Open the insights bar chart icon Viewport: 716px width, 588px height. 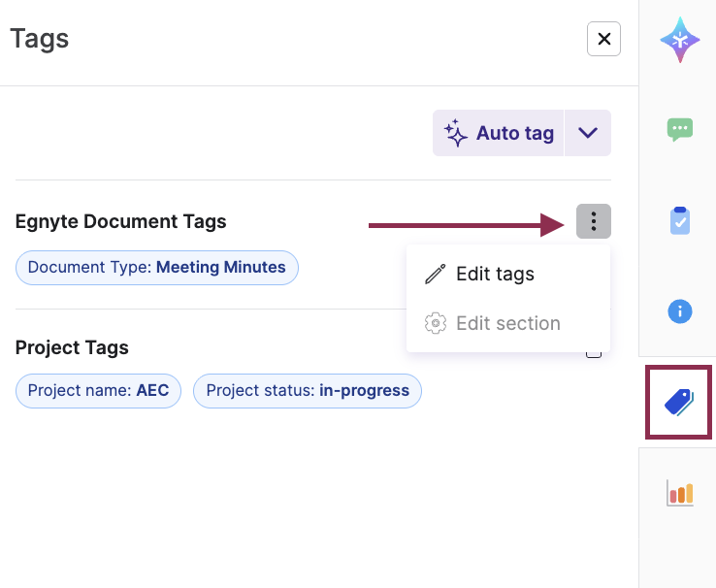[680, 492]
